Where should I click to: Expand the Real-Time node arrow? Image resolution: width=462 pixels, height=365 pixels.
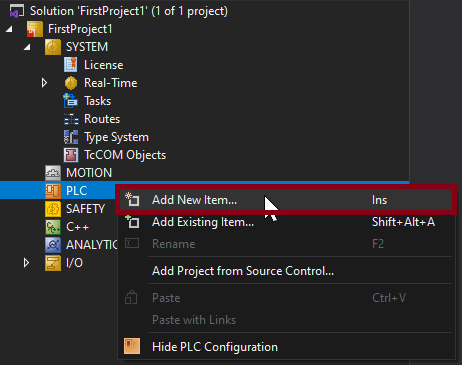(44, 83)
